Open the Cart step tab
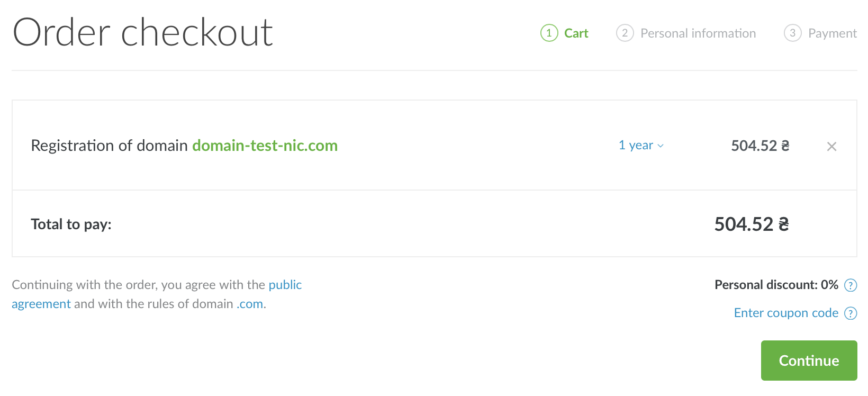Image resolution: width=868 pixels, height=396 pixels. (576, 33)
